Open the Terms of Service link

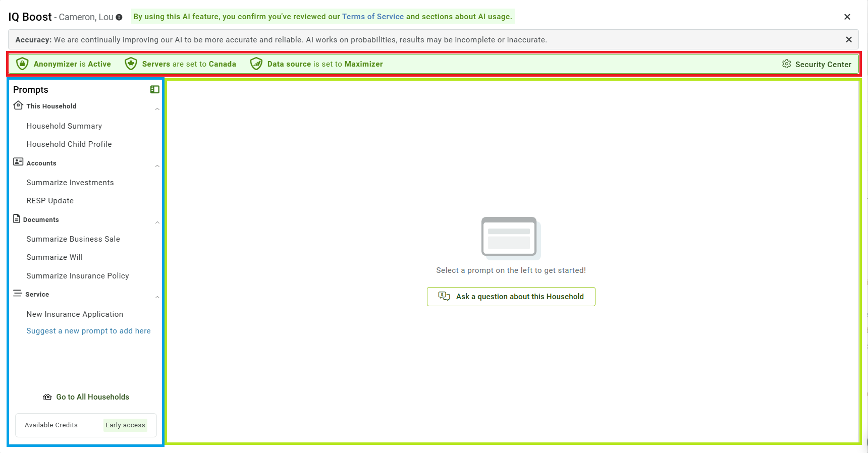pos(372,17)
